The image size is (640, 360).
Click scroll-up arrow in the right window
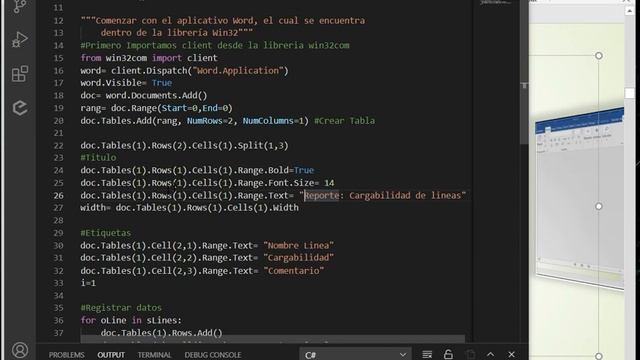tap(629, 11)
